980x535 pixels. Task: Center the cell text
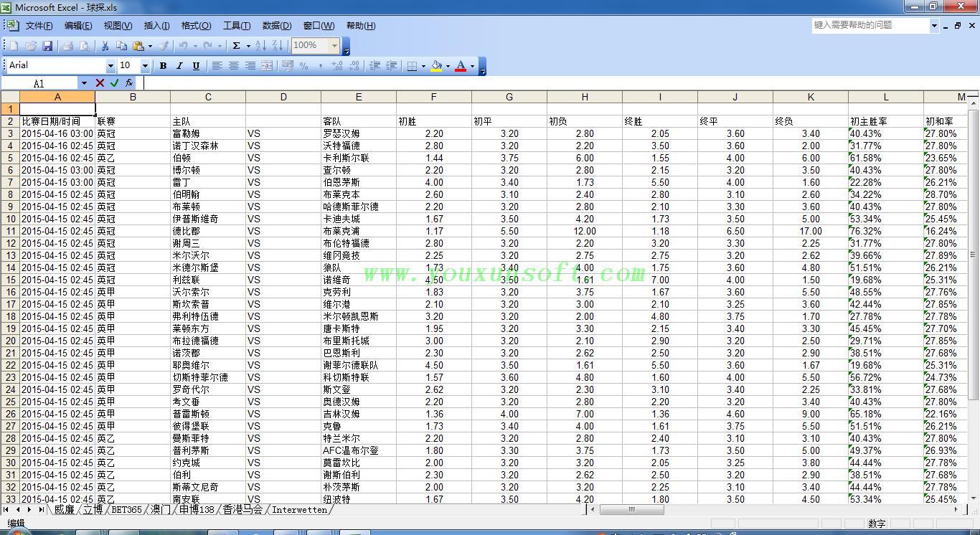tap(234, 66)
